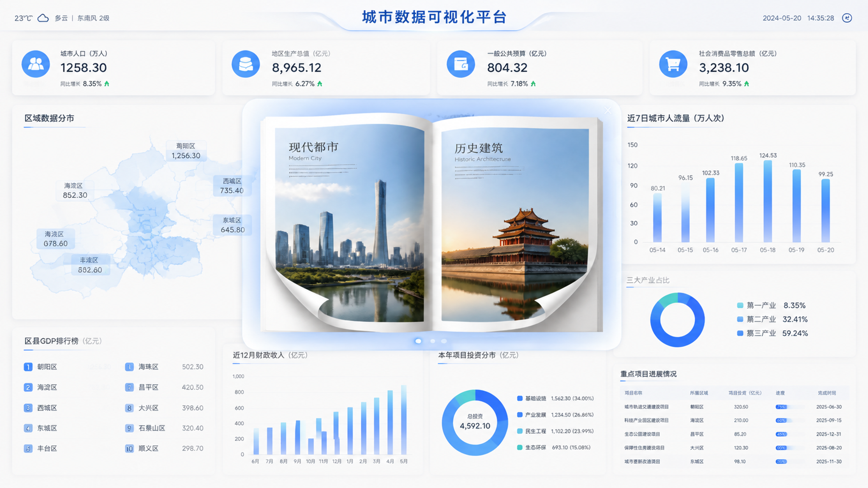Click the 05-14 bar with value 80.21
Image resolution: width=868 pixels, height=488 pixels.
click(x=657, y=218)
